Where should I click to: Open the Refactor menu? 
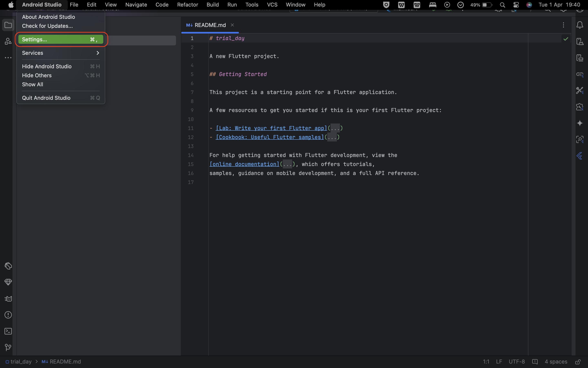[x=188, y=5]
